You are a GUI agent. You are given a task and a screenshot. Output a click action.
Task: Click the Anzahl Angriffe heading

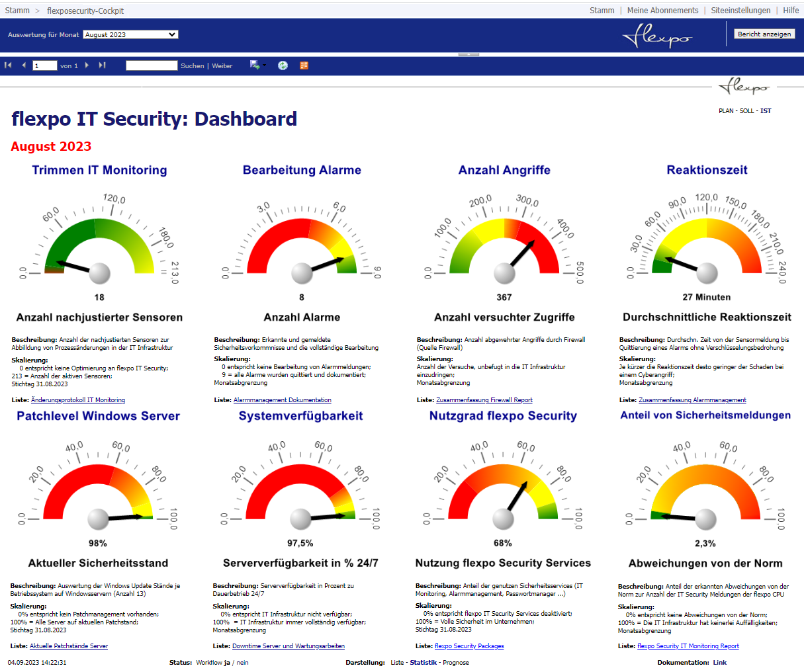pos(504,170)
